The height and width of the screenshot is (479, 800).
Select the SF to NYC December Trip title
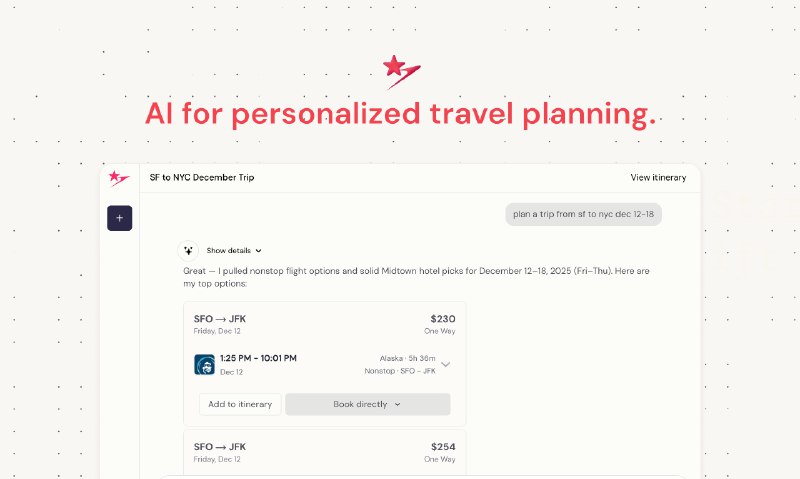(x=202, y=178)
